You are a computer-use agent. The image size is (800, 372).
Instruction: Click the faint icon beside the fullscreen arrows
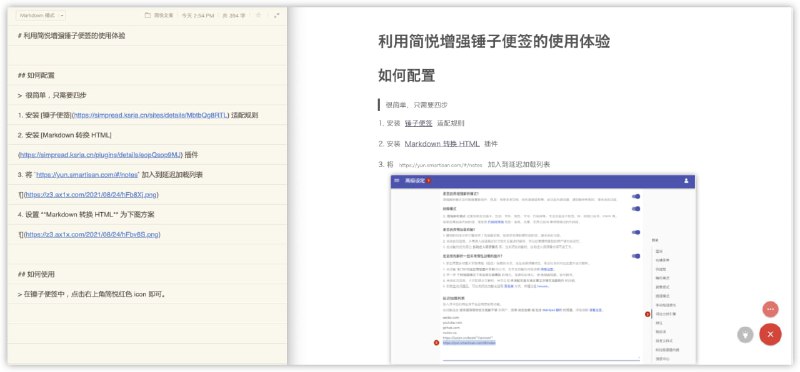(x=259, y=15)
